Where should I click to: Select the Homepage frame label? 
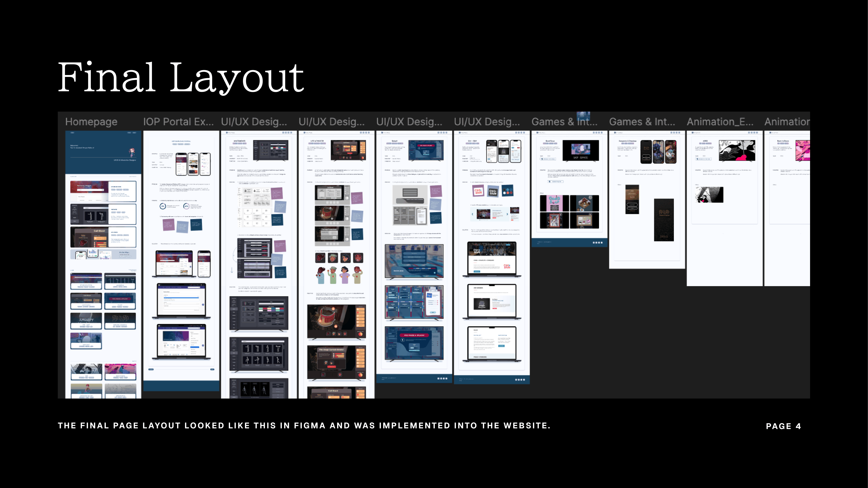coord(91,122)
